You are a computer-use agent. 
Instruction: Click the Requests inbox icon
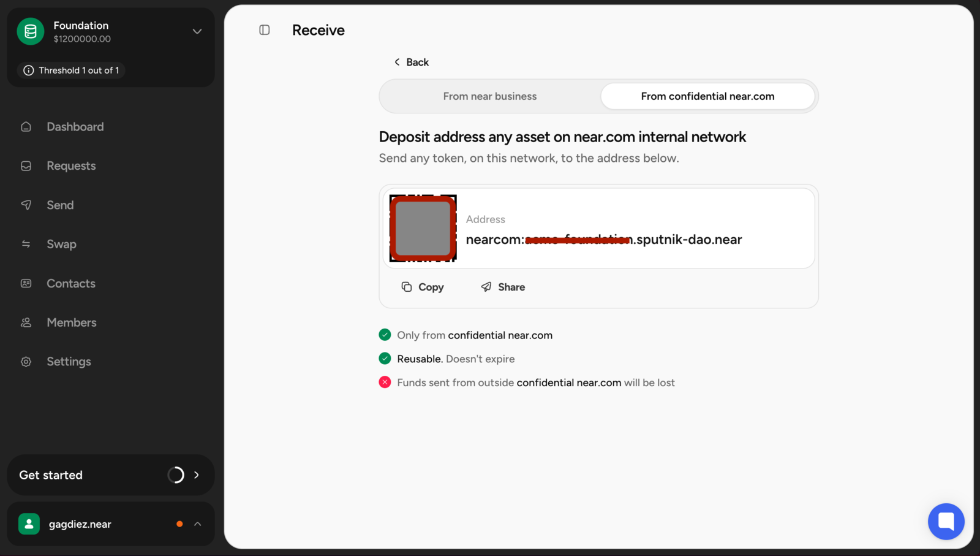point(26,166)
